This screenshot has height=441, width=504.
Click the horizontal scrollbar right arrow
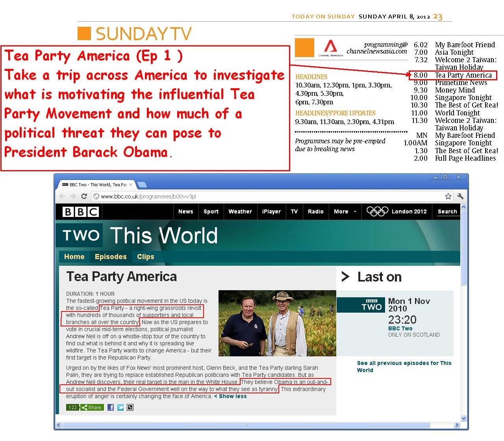click(457, 425)
